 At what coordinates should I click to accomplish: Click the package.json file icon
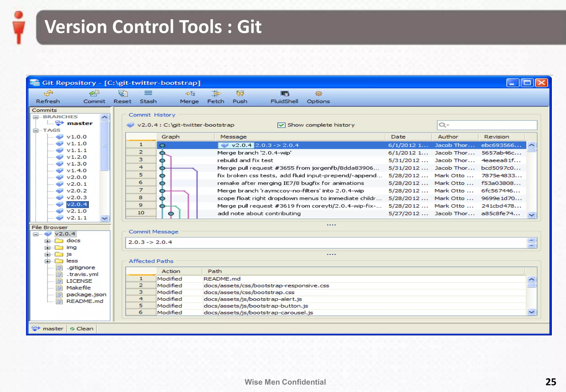[x=59, y=295]
